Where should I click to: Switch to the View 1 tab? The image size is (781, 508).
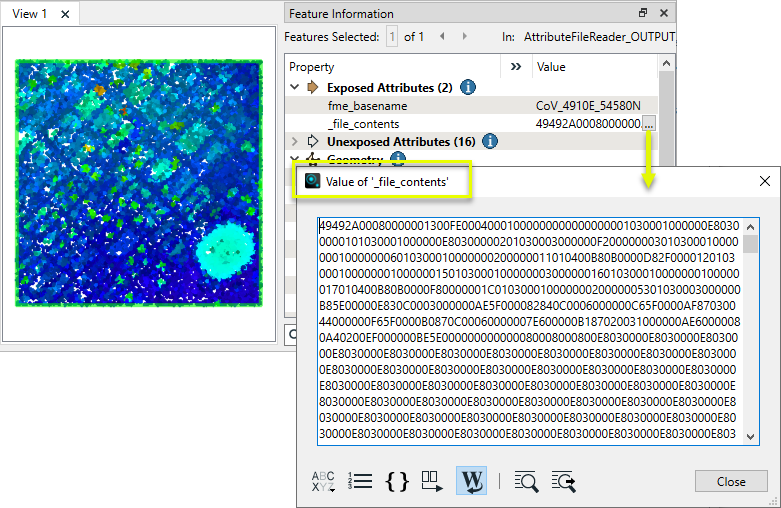coord(30,14)
